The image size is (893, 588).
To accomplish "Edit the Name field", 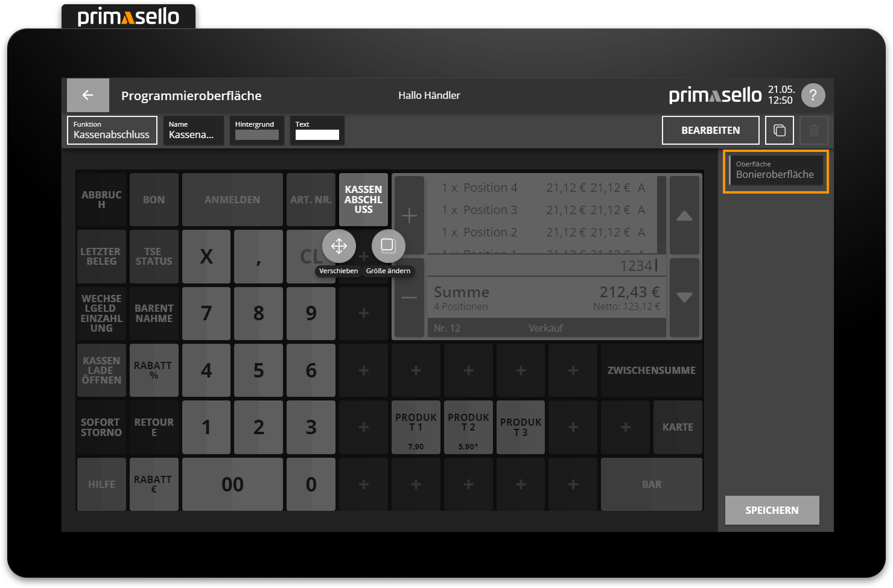I will pyautogui.click(x=193, y=130).
